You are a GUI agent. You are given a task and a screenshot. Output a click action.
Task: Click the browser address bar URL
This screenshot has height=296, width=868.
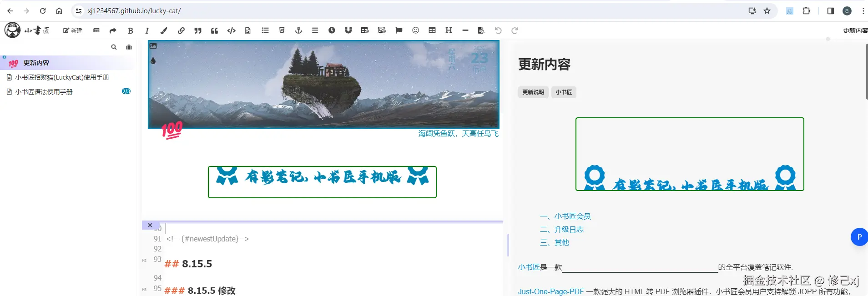click(134, 11)
